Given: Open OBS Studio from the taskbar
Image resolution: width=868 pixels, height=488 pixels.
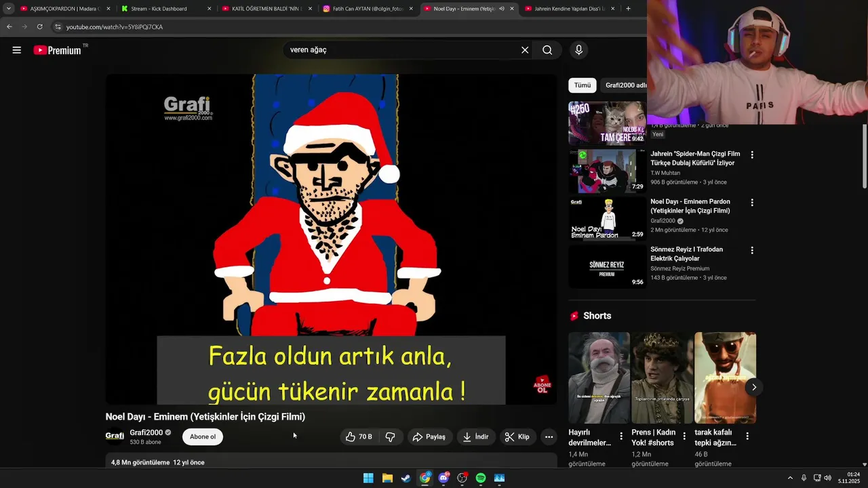Looking at the screenshot, I should (x=462, y=478).
